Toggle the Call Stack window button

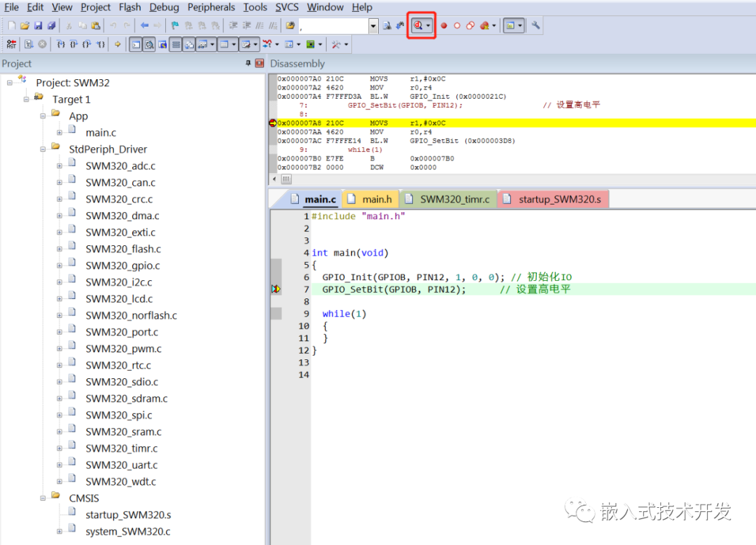(x=189, y=44)
